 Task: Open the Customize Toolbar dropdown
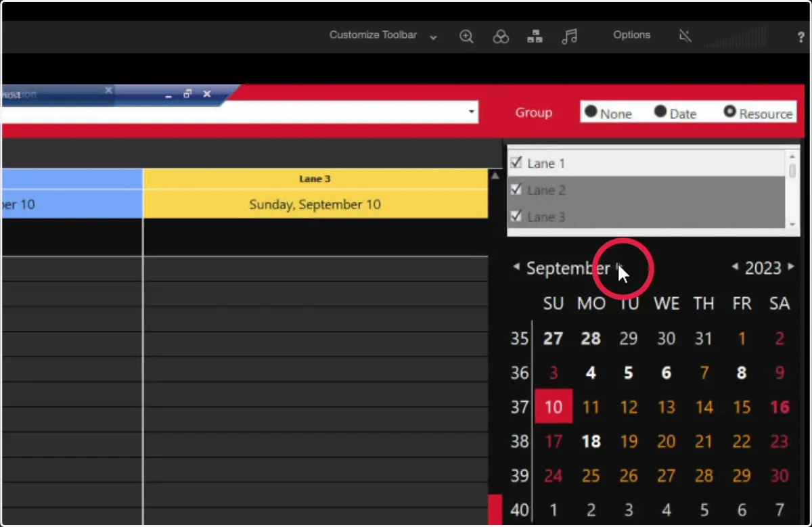click(383, 35)
